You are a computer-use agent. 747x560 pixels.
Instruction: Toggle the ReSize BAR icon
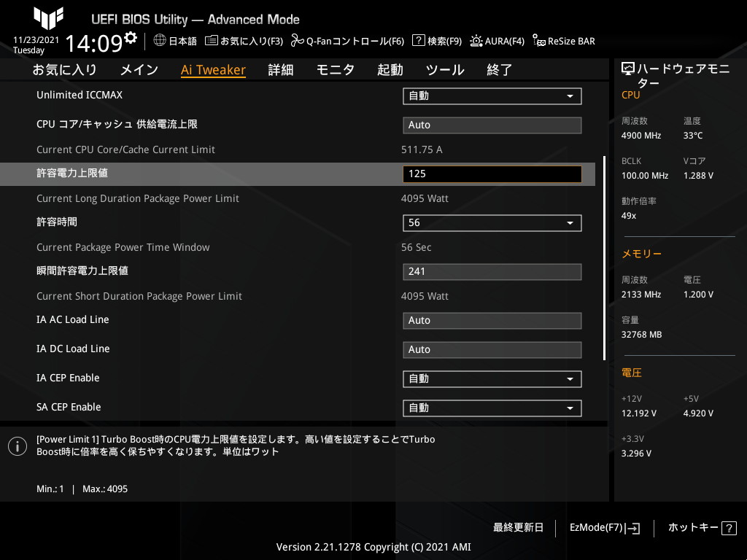pyautogui.click(x=539, y=41)
